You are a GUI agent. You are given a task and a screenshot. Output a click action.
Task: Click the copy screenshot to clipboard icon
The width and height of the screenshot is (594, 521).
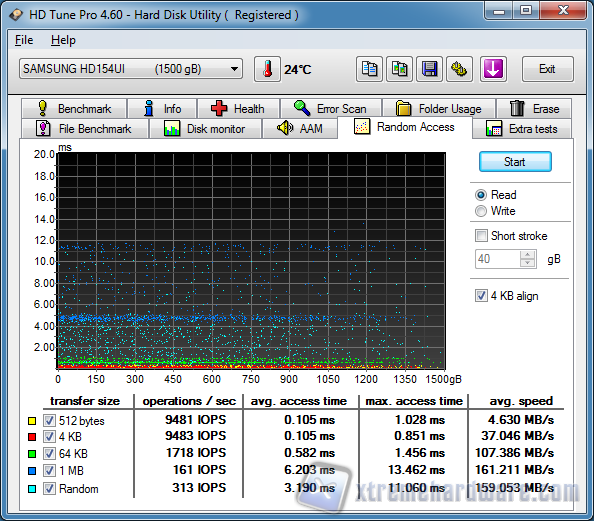tap(399, 69)
